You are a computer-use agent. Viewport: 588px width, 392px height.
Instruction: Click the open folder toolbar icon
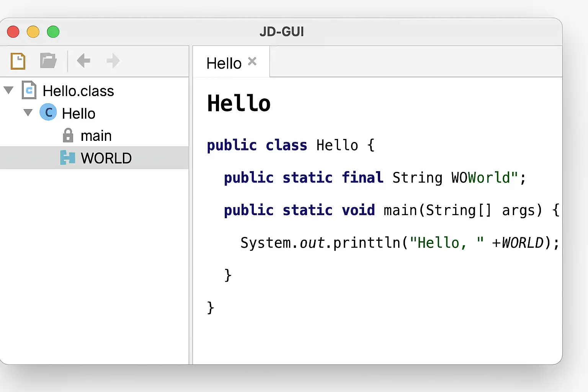48,60
